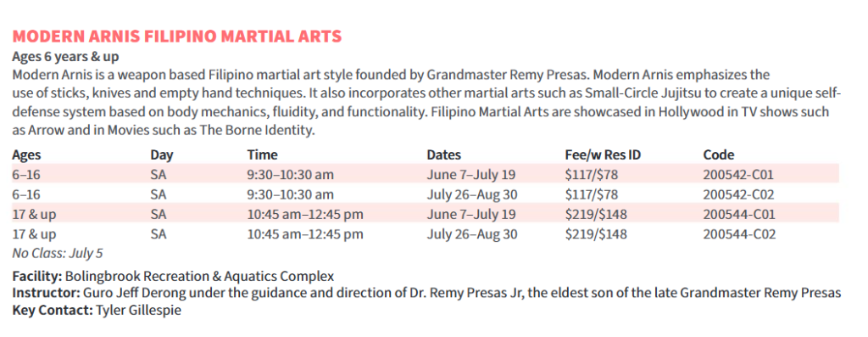Click the $219/$148 fee in the highlighted row

[596, 215]
